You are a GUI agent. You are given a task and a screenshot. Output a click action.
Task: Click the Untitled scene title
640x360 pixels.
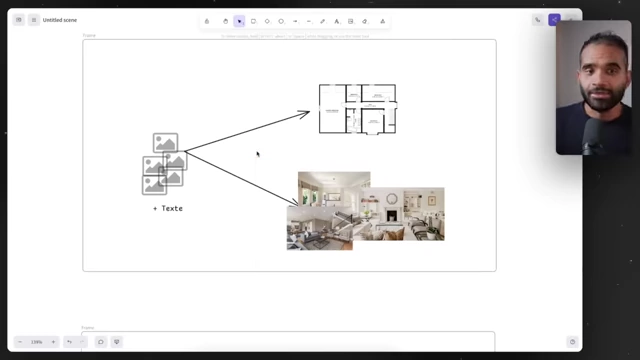[x=60, y=20]
